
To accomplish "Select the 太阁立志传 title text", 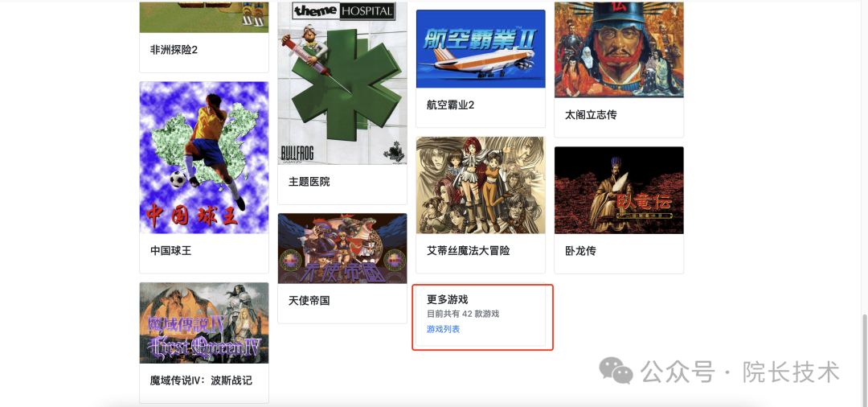I will point(591,115).
